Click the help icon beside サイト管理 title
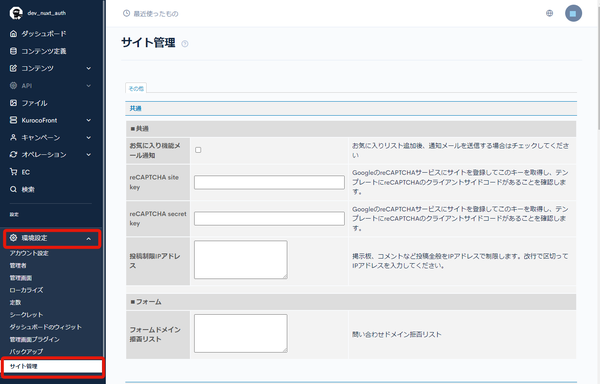This screenshot has height=384, width=600. [x=185, y=44]
